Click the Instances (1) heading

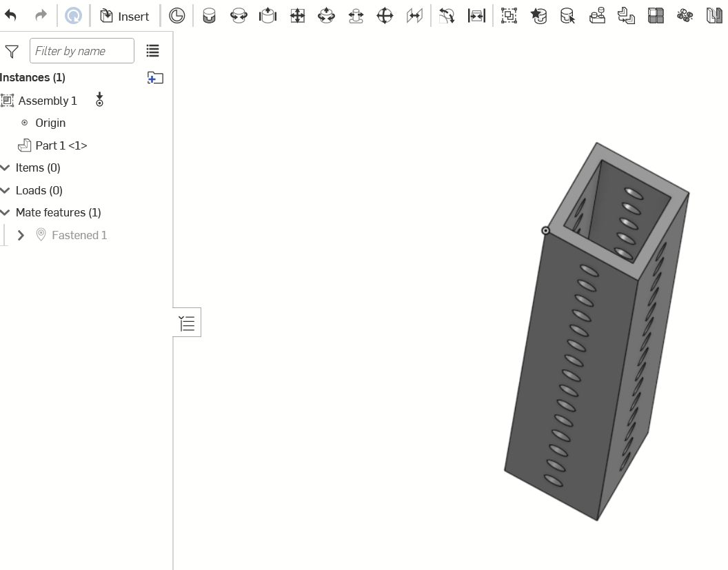(32, 77)
